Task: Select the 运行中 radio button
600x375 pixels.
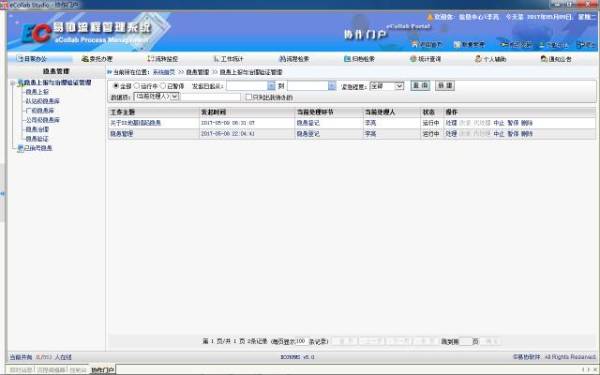Action: pyautogui.click(x=137, y=86)
